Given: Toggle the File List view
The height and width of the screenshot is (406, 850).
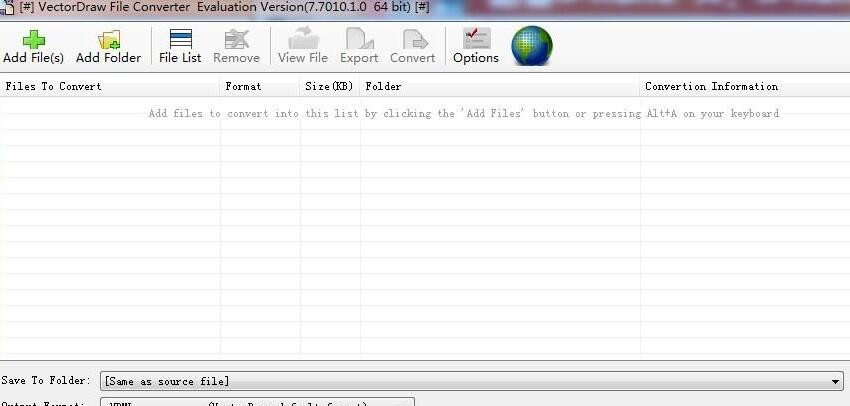Looking at the screenshot, I should point(180,47).
